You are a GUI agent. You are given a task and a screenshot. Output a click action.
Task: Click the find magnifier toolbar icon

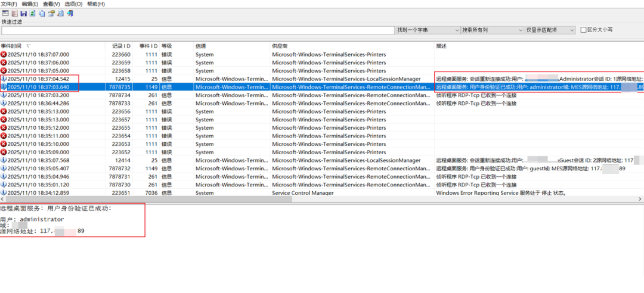pyautogui.click(x=60, y=13)
